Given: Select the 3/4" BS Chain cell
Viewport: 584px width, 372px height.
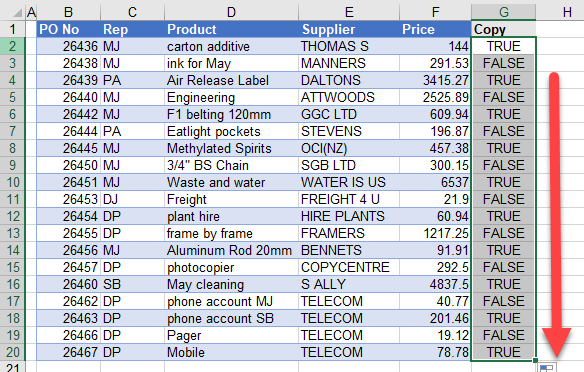Looking at the screenshot, I should [231, 165].
